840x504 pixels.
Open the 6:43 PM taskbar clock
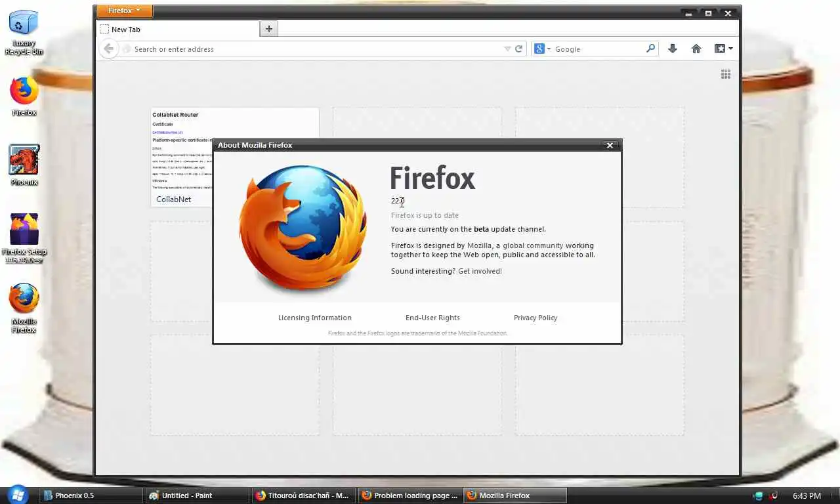807,495
